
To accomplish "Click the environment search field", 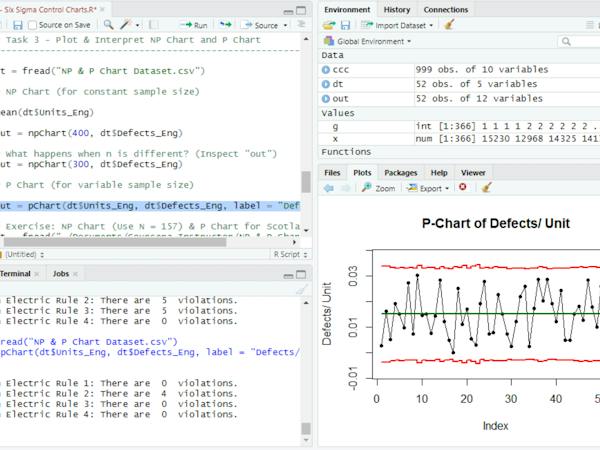I will [x=579, y=41].
